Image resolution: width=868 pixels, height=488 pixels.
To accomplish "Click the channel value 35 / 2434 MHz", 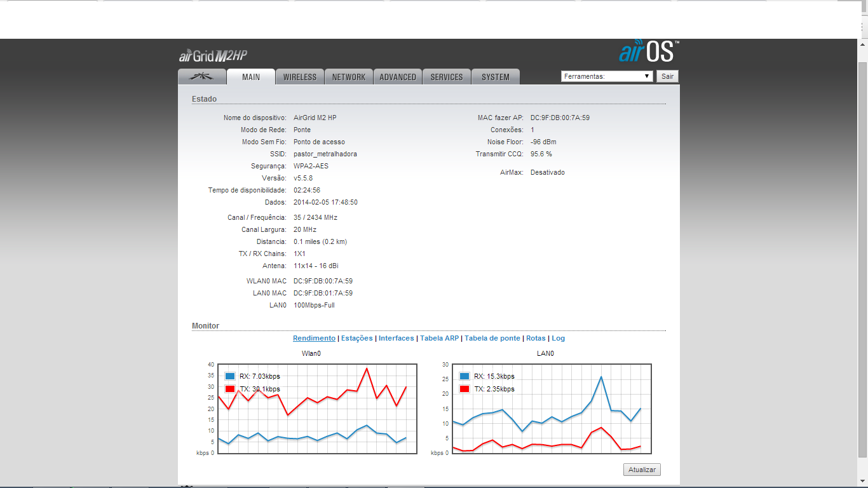I will (x=315, y=217).
